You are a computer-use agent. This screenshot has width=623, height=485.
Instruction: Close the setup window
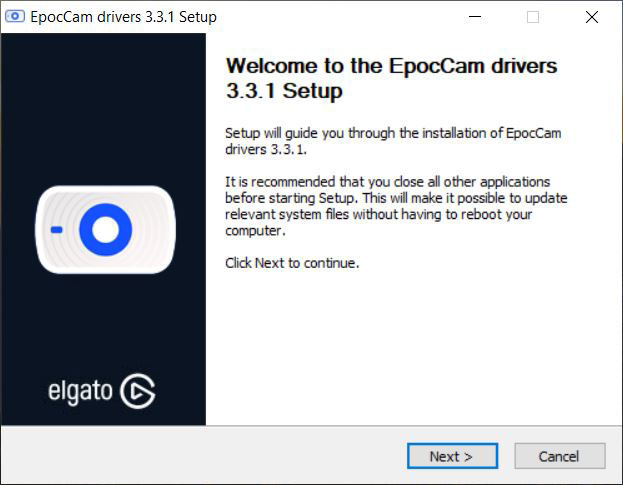[x=592, y=17]
